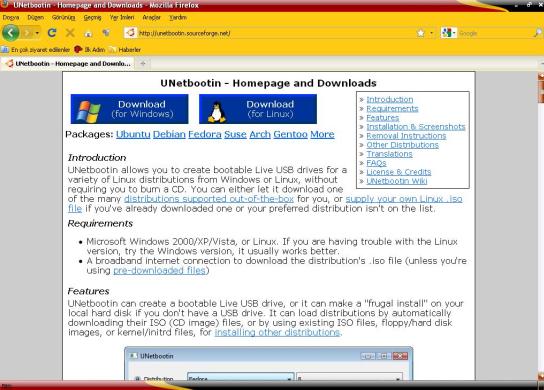
Task: Follow 'installing other distributions' link
Action: (277, 332)
